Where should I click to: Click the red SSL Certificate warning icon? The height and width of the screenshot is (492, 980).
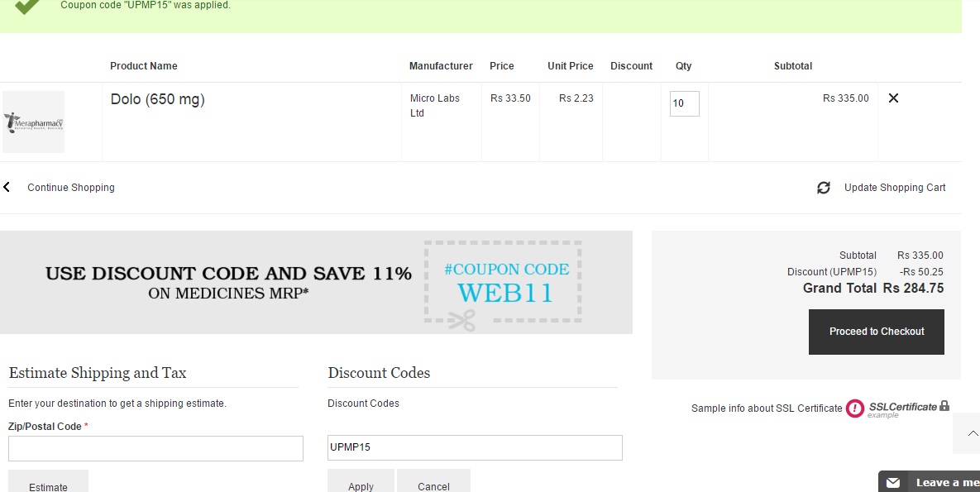(854, 408)
